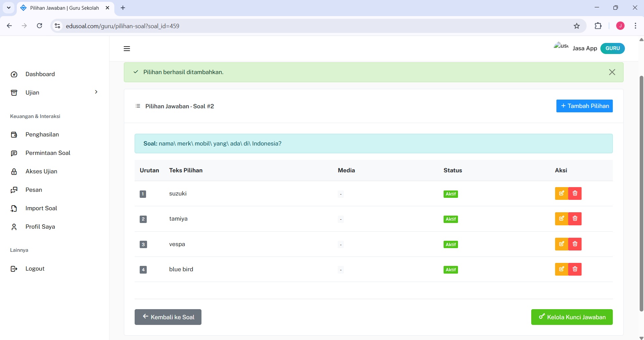
Task: Delete the tamiya answer choice
Action: click(575, 219)
